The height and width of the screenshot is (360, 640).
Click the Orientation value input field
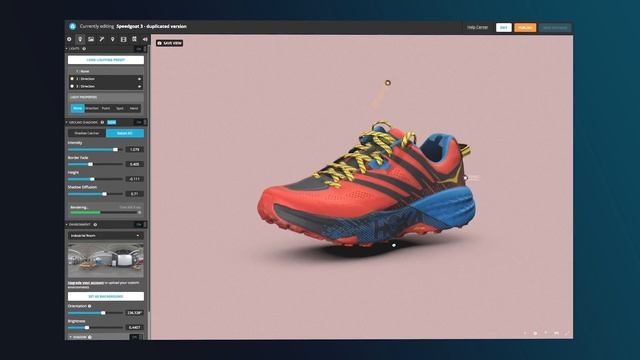point(134,313)
